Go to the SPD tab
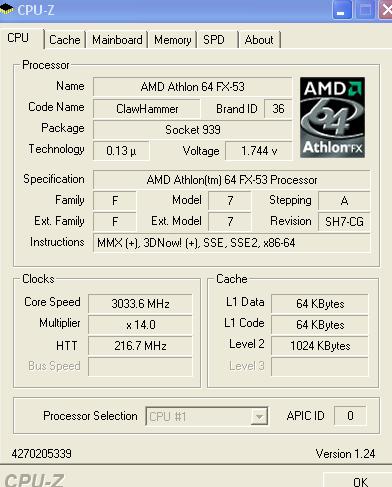 tap(214, 40)
